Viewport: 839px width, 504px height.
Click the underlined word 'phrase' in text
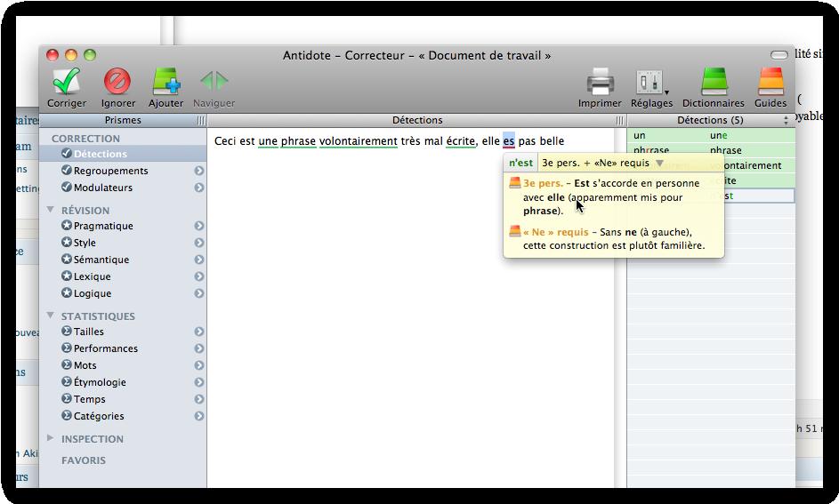(x=299, y=141)
